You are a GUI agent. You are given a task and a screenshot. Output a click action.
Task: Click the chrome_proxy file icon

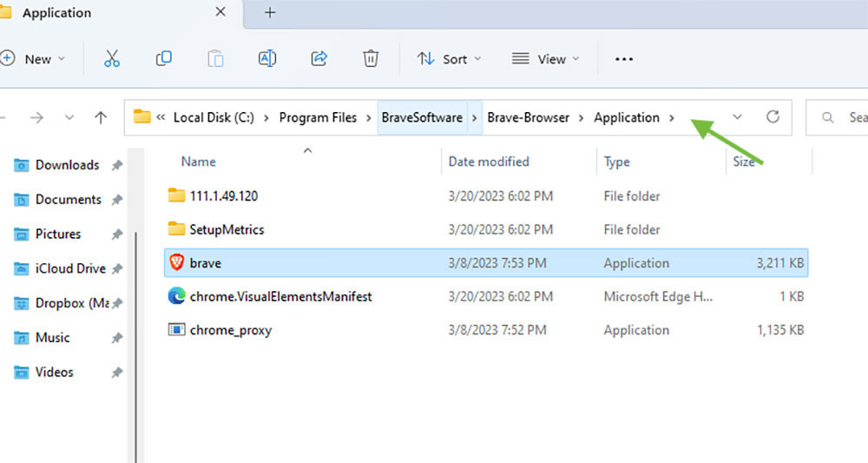pos(176,329)
